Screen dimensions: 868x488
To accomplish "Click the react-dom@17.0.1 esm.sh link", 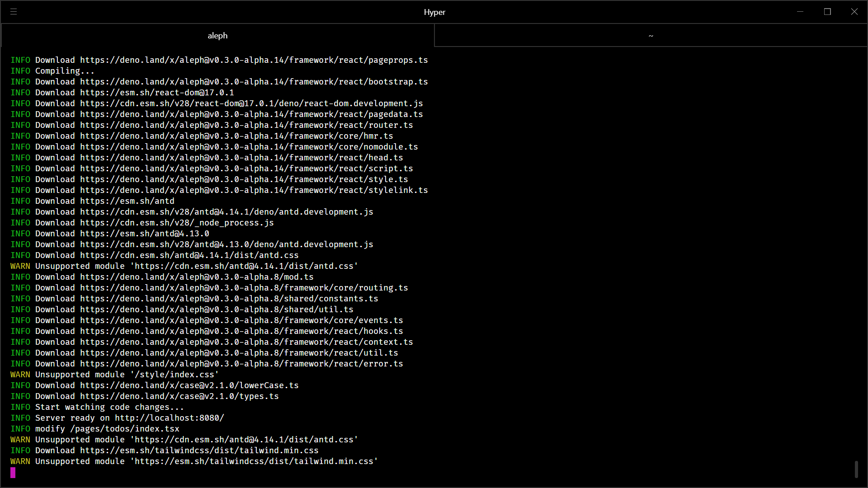I will coord(157,92).
